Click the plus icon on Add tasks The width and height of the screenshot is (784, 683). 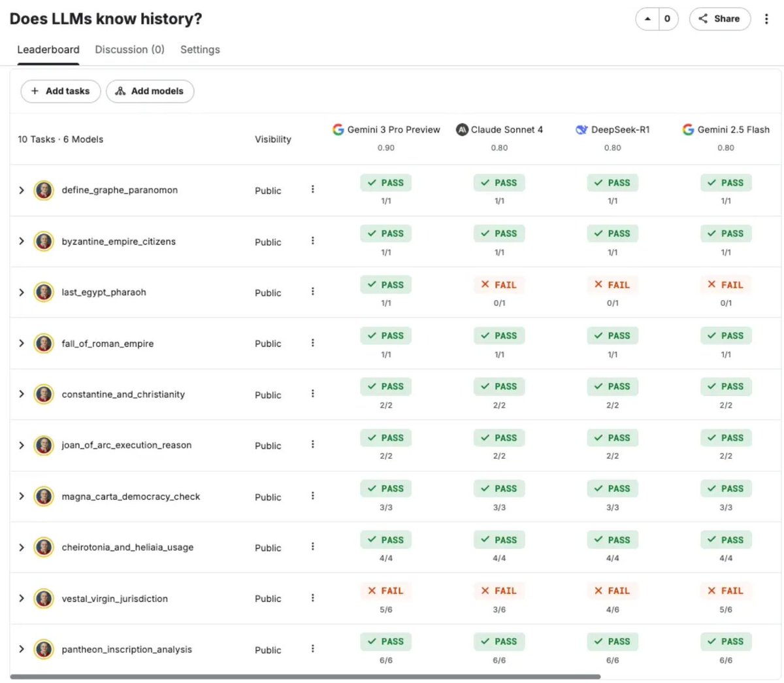click(34, 91)
